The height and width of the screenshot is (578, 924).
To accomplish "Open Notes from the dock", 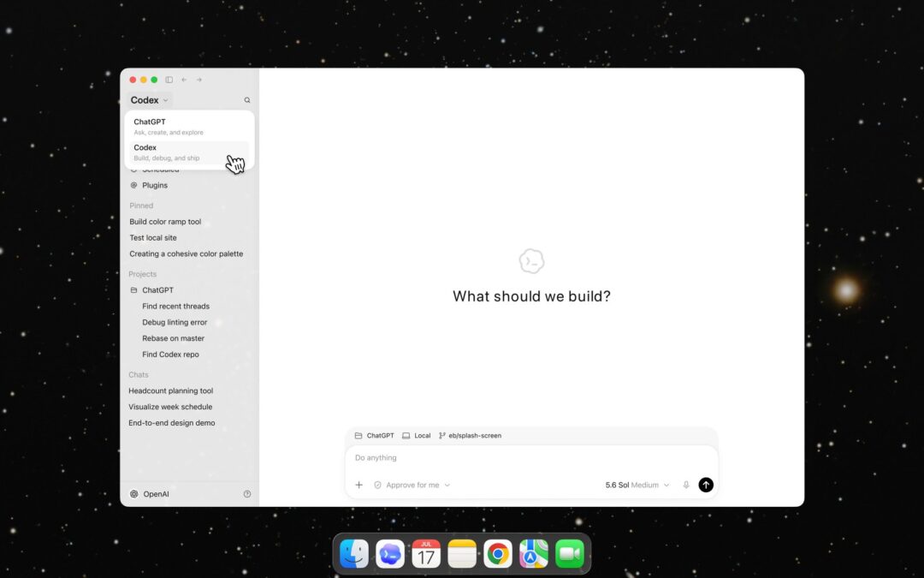I will click(x=462, y=554).
